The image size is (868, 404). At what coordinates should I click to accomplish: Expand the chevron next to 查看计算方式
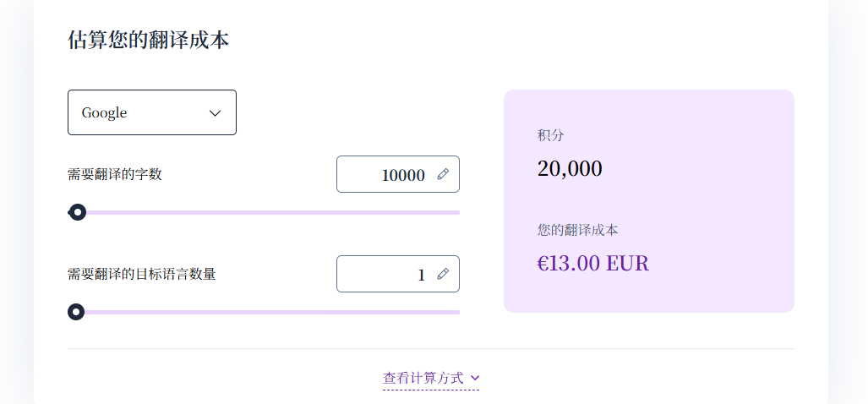[x=475, y=378]
